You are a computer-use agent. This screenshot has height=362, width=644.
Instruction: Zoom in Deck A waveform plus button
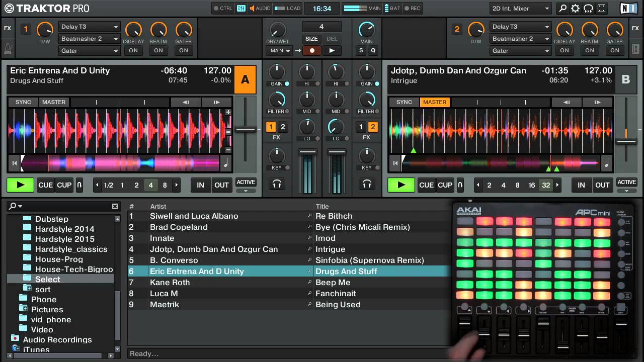point(228,113)
